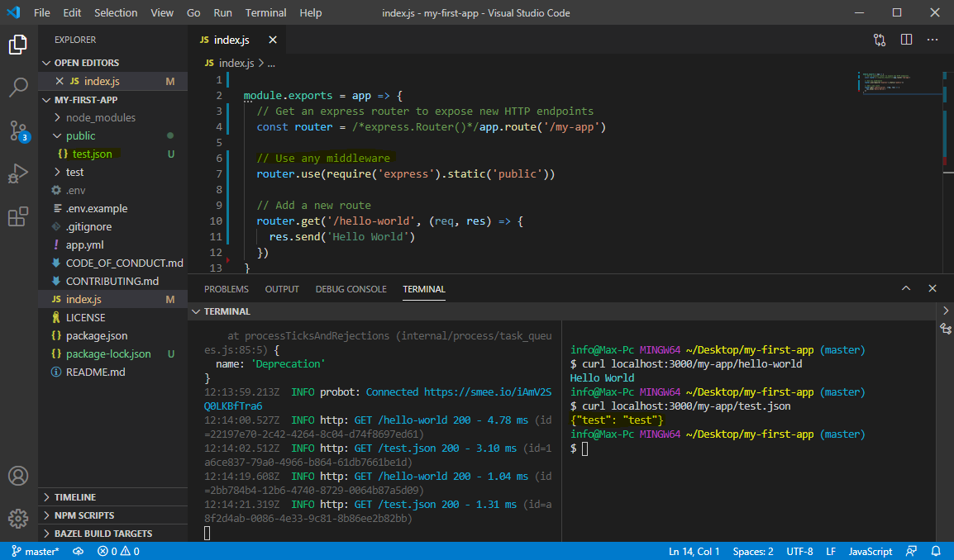Screen dimensions: 954x560
Task: Click the Open Changes compare icon
Action: point(880,40)
